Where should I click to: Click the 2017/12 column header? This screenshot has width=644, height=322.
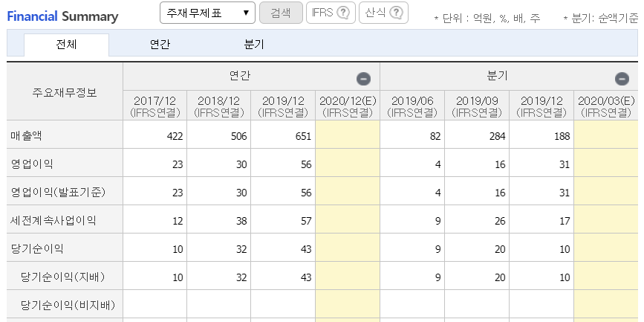[155, 106]
